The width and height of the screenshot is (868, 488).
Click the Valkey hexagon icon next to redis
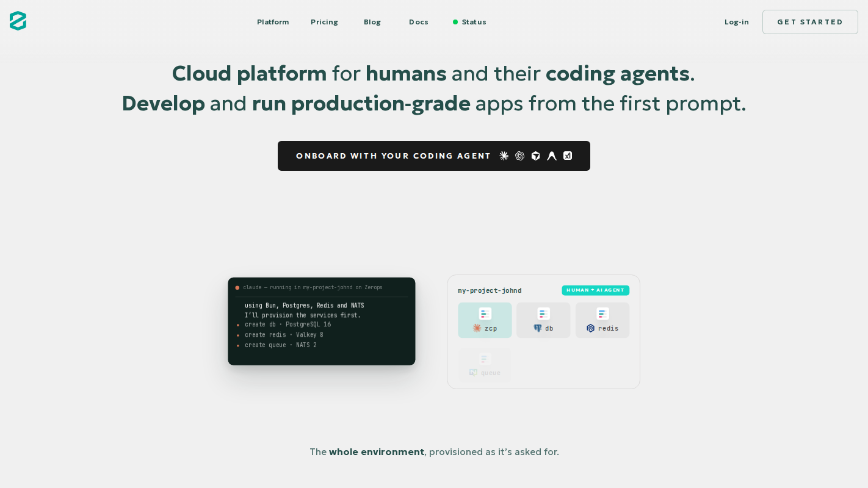pyautogui.click(x=591, y=328)
